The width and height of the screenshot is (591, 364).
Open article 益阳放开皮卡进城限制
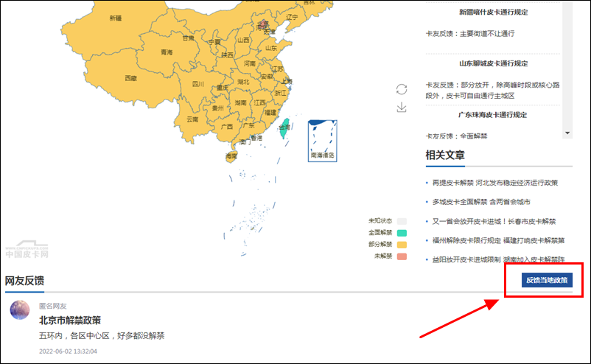pos(498,259)
